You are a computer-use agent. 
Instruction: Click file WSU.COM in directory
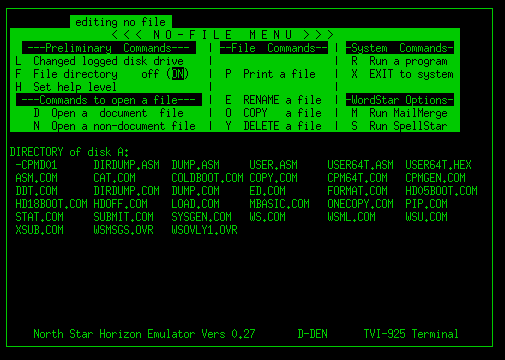tap(426, 217)
